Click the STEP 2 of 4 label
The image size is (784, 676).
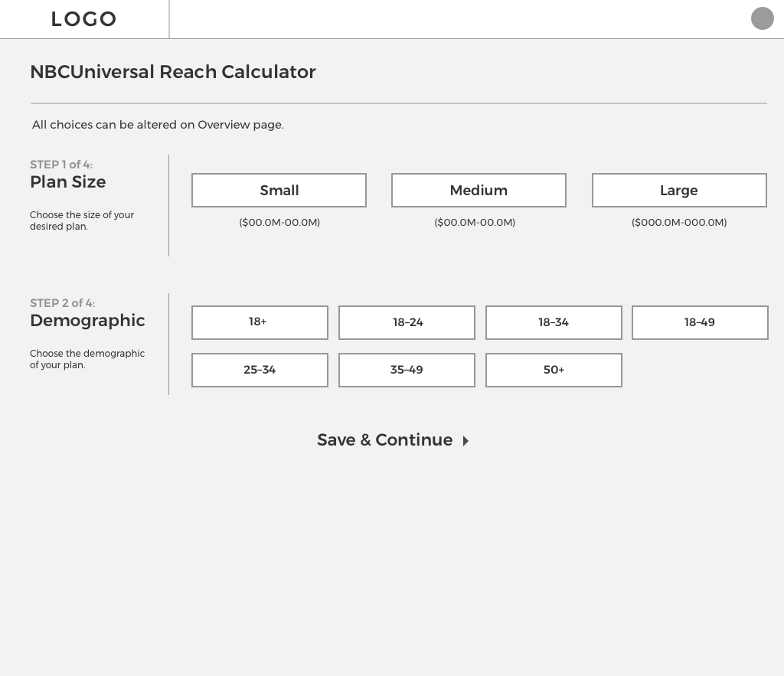click(x=63, y=303)
